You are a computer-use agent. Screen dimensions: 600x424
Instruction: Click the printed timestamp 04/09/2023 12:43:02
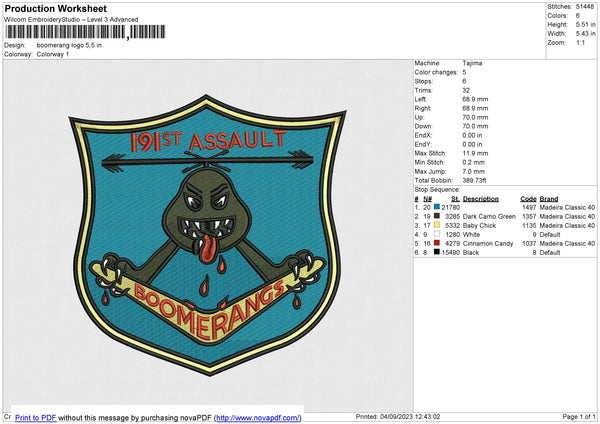click(x=410, y=416)
